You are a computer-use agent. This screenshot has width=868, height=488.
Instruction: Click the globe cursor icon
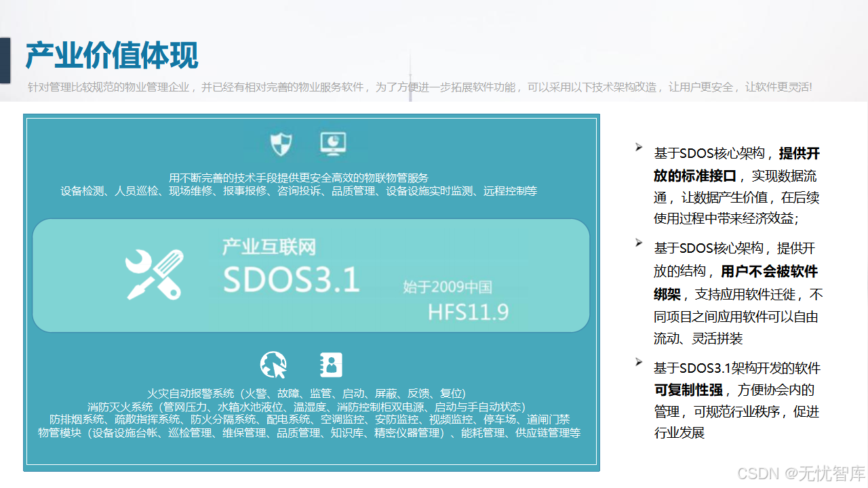click(x=273, y=365)
